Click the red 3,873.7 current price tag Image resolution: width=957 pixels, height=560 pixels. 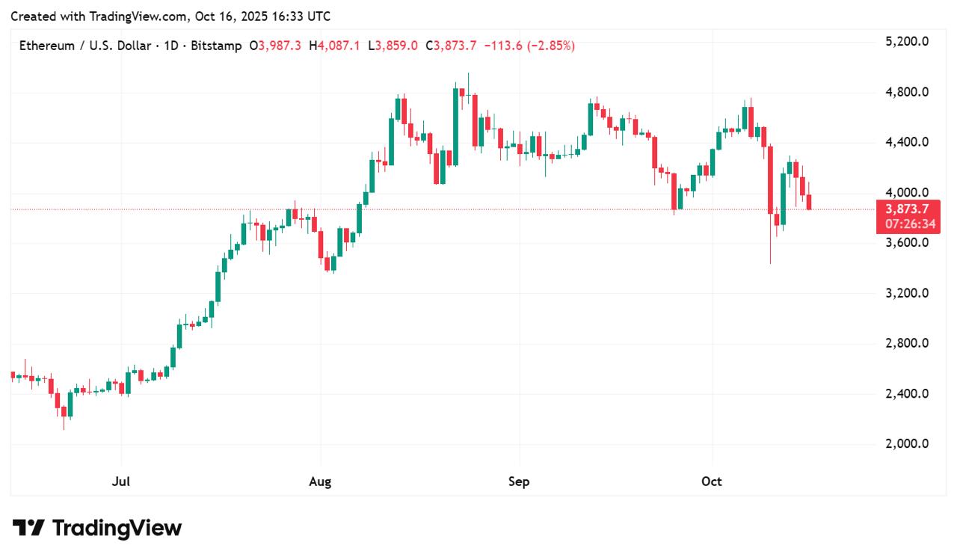pyautogui.click(x=908, y=209)
